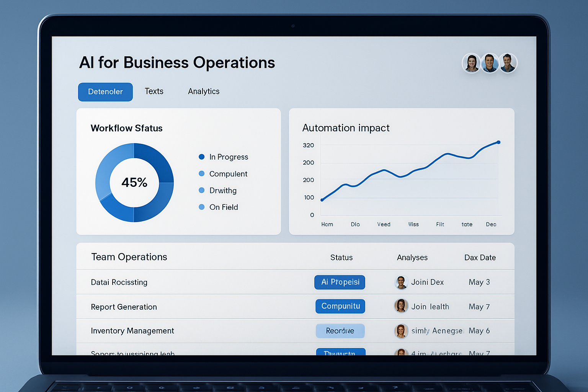Click the woman's avatar in top-right header
The width and height of the screenshot is (588, 392).
[x=471, y=63]
